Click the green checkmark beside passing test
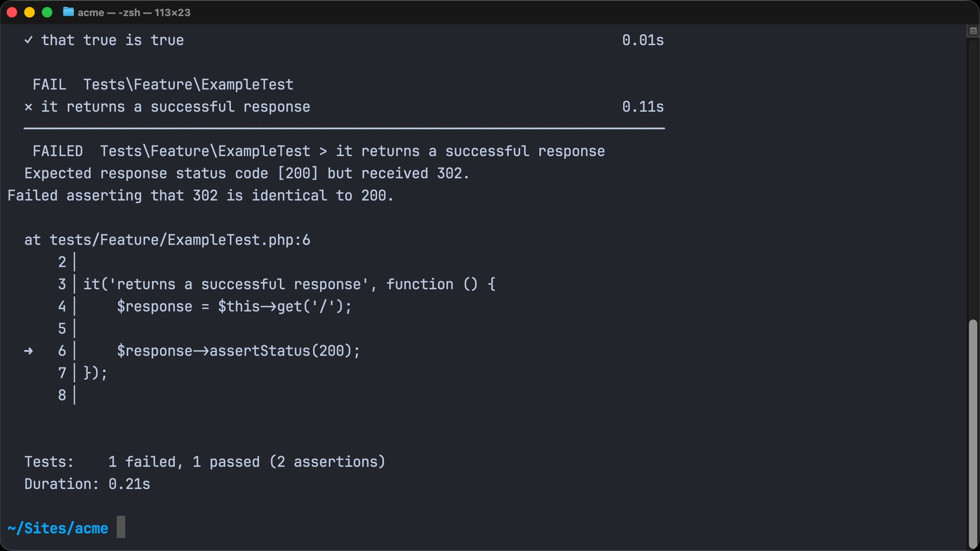Viewport: 980px width, 551px height. coord(29,40)
